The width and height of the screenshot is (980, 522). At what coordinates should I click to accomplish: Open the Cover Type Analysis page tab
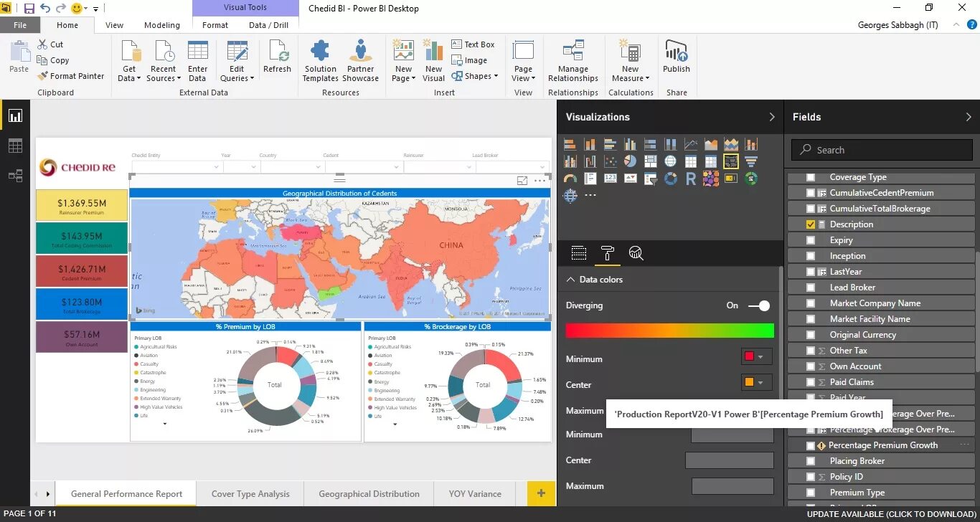tap(250, 494)
